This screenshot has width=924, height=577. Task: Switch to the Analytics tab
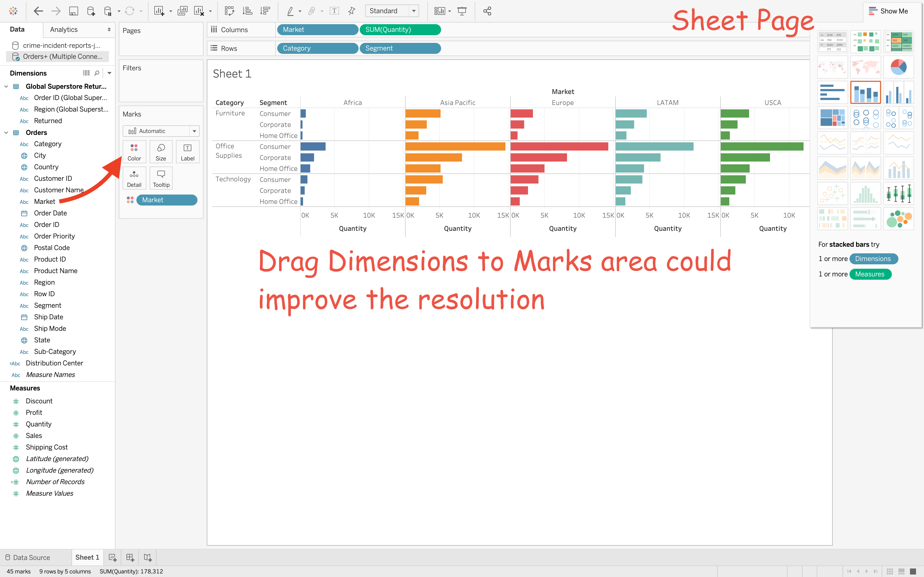[64, 29]
